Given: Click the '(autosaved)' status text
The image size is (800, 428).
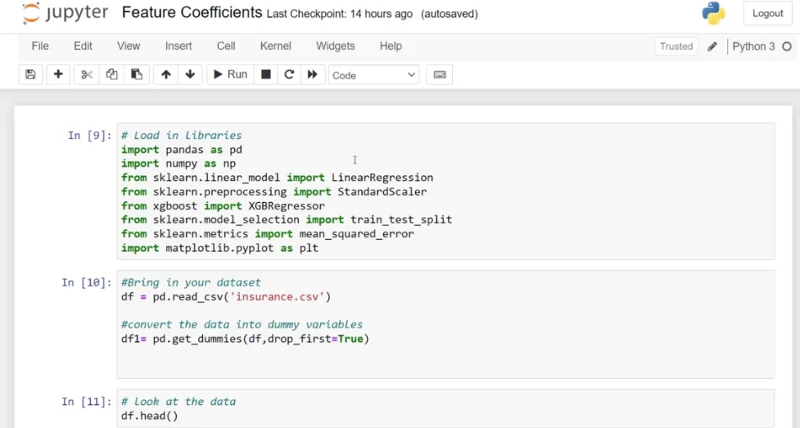Looking at the screenshot, I should point(449,14).
